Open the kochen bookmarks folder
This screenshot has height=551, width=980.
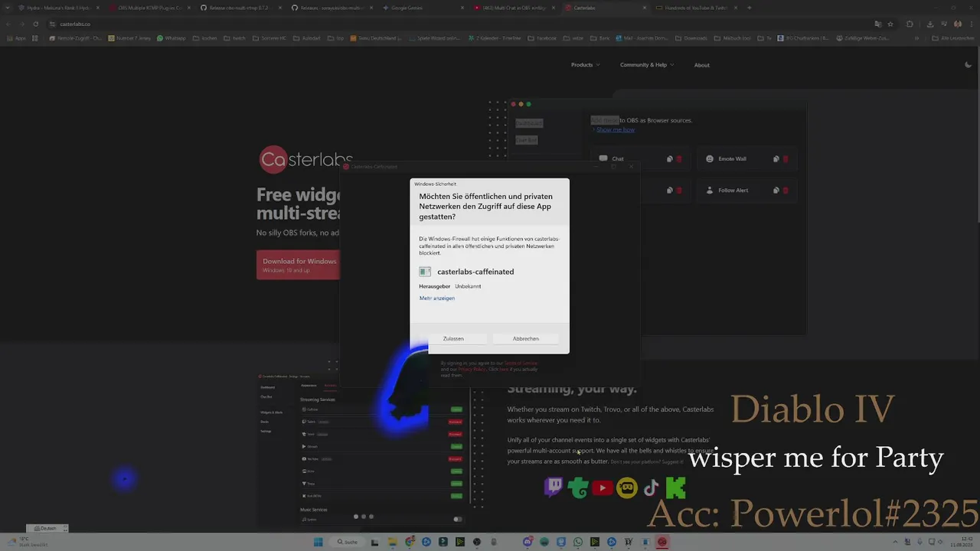point(205,38)
